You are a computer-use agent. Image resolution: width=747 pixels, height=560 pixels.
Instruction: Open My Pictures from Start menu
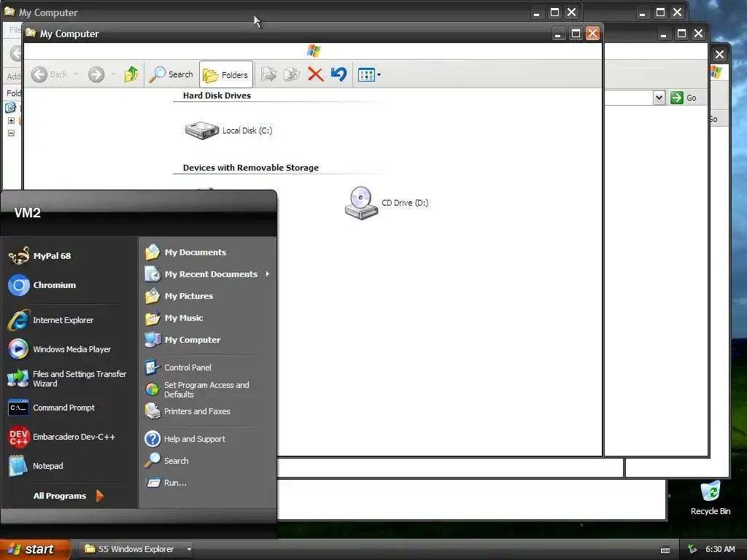(207, 296)
